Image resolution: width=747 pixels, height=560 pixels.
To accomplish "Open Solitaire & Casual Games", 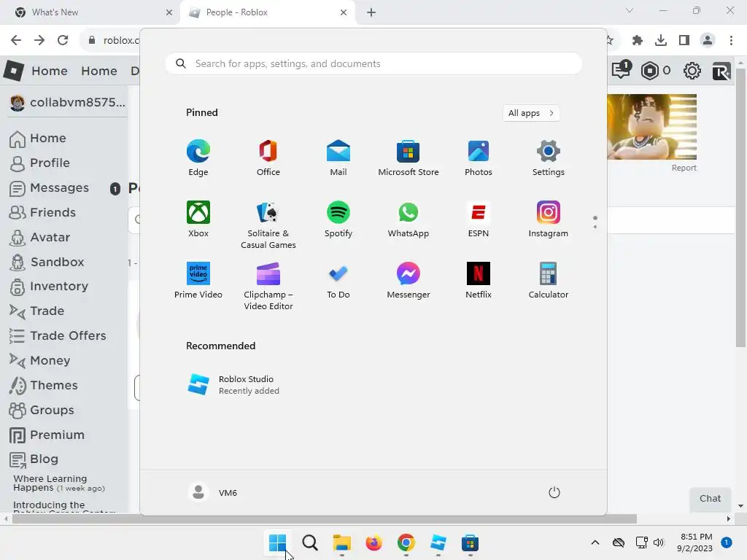I will tap(268, 225).
